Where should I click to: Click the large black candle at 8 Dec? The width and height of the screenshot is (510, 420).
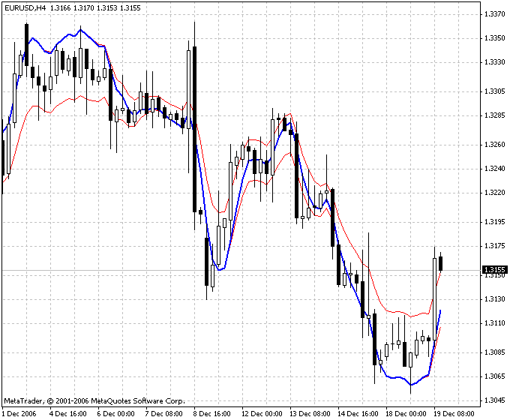(194, 127)
